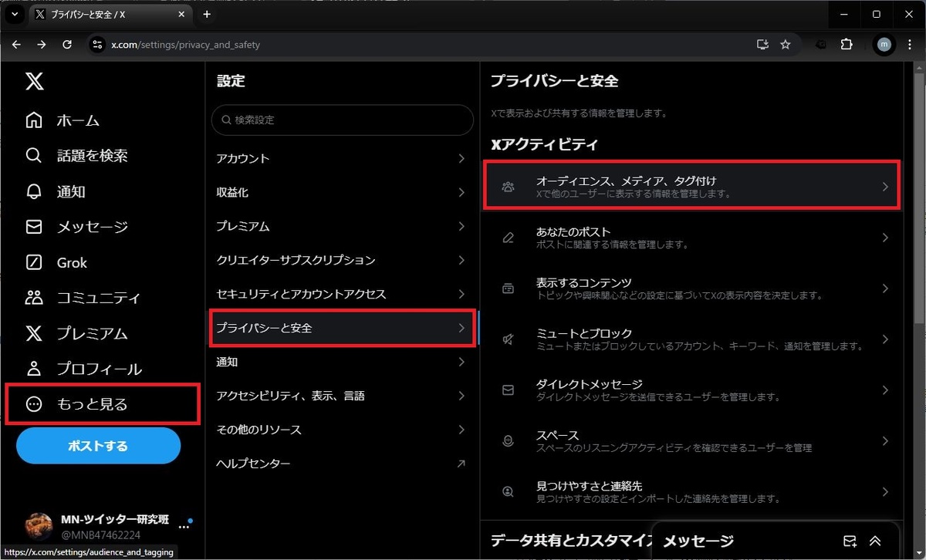Open Premium X icon in sidebar

(34, 333)
